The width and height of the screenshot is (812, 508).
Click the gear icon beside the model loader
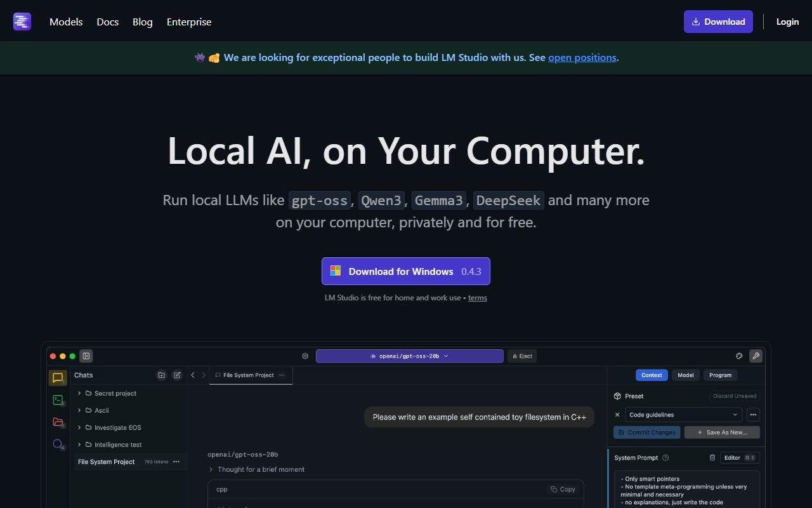pos(305,356)
